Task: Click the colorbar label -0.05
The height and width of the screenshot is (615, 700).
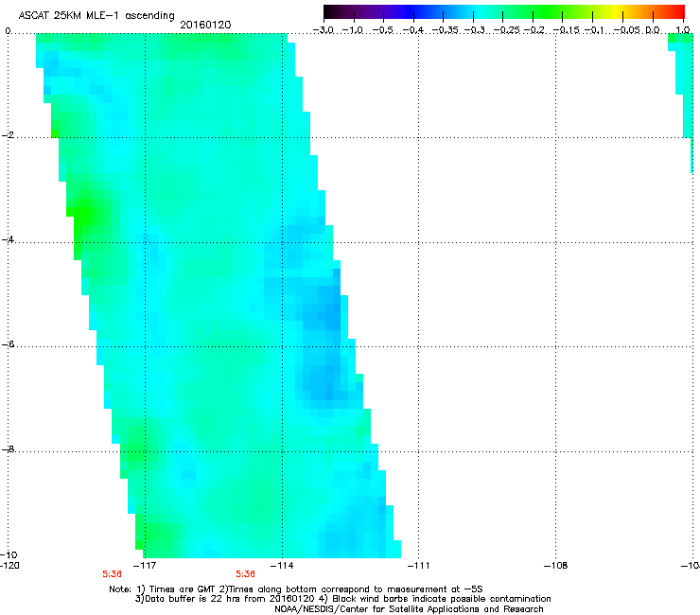Action: click(626, 30)
